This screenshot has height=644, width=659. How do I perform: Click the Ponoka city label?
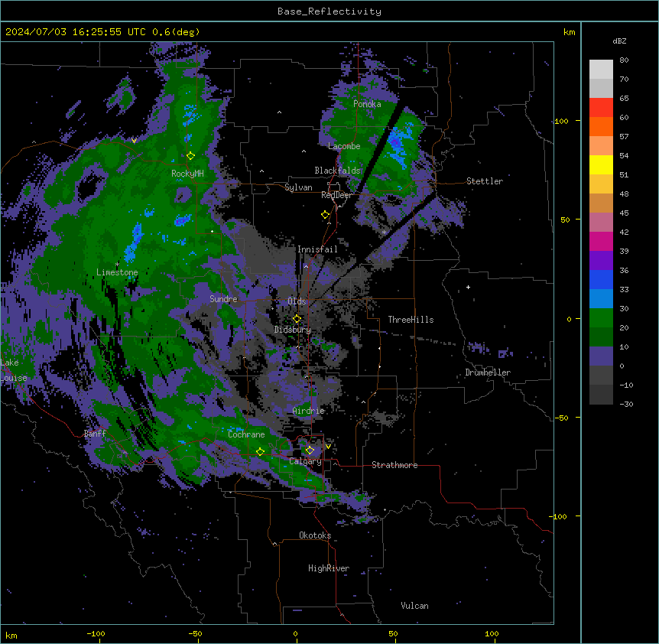367,104
